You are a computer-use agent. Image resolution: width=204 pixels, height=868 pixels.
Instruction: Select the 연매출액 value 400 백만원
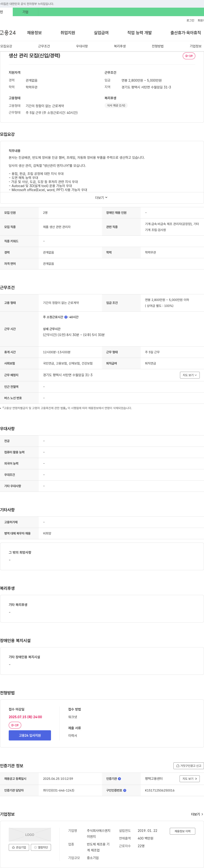point(145,838)
